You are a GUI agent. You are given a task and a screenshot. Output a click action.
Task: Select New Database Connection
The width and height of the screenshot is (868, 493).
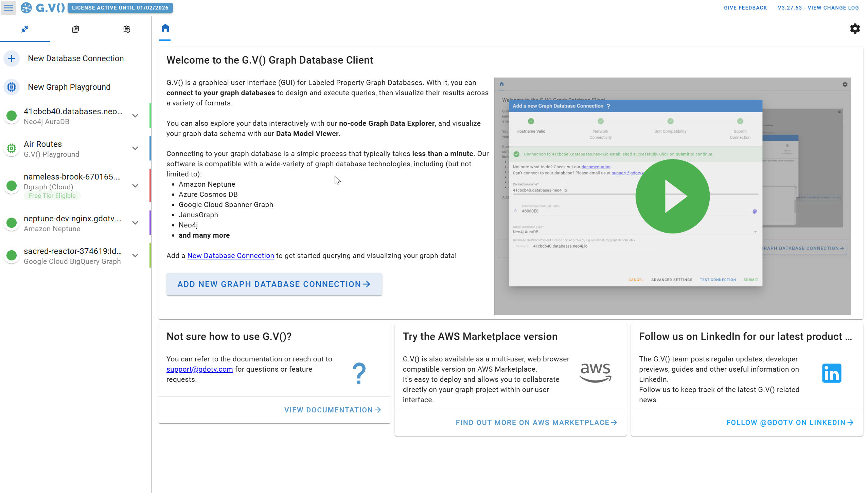(x=76, y=58)
